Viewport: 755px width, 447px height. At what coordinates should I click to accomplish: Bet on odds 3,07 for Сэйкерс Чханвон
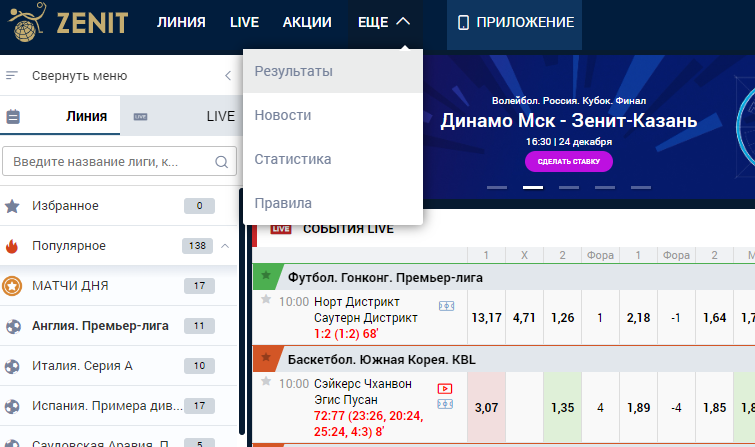coord(486,408)
